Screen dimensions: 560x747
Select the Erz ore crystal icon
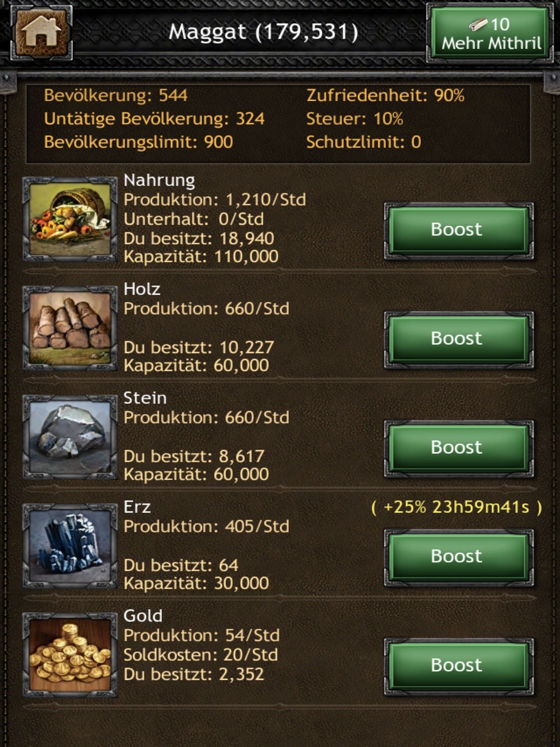point(70,546)
